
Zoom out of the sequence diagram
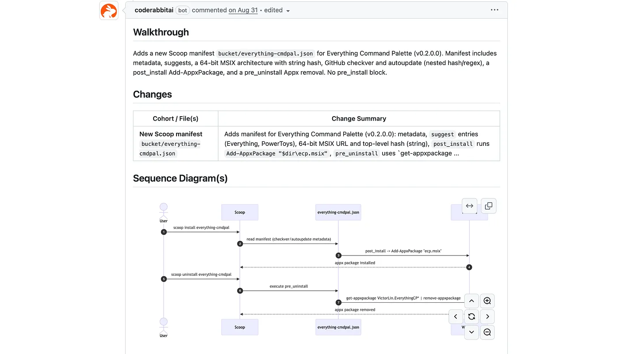tap(487, 332)
